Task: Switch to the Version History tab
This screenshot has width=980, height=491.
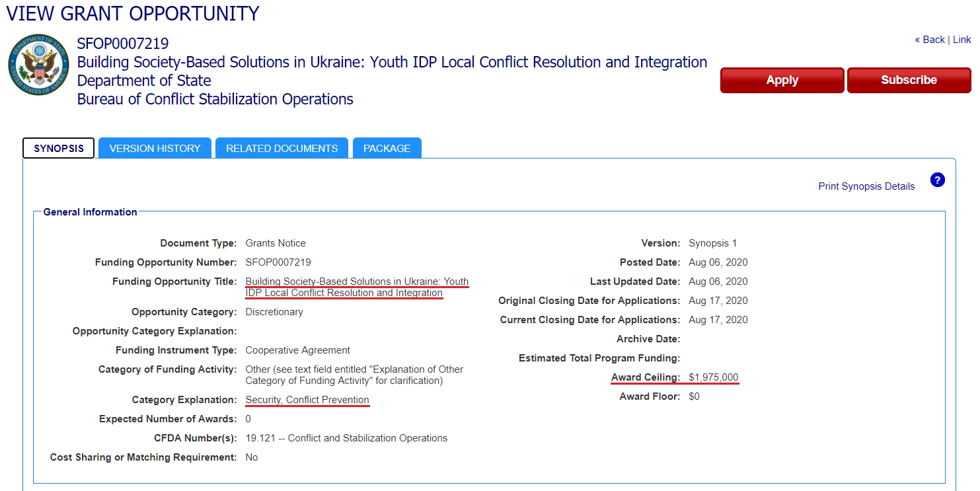Action: 155,148
